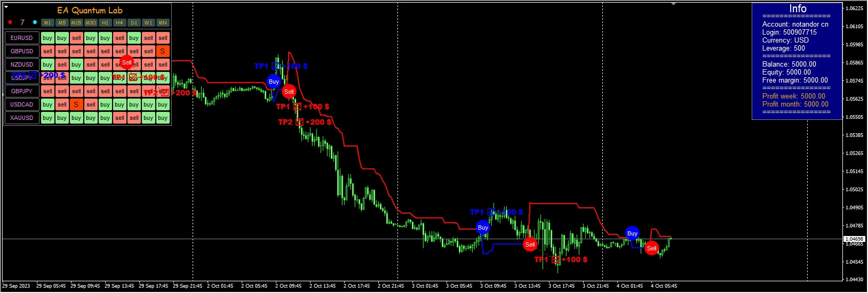Click the Equity: 5000.00 line

[x=786, y=72]
